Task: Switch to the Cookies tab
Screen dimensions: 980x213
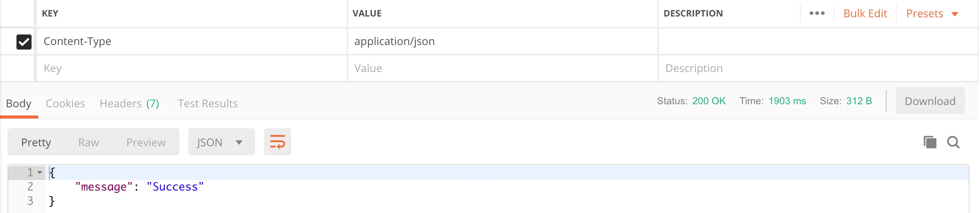Action: tap(65, 103)
